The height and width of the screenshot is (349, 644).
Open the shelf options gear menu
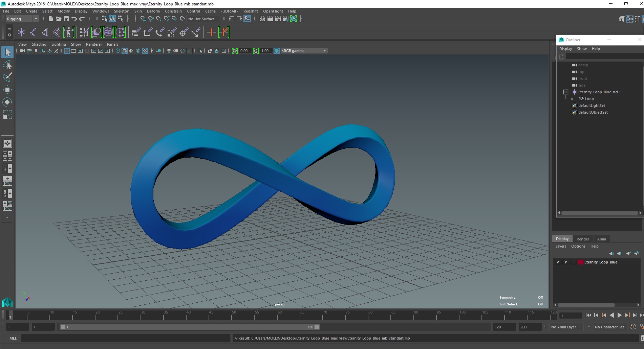9,35
